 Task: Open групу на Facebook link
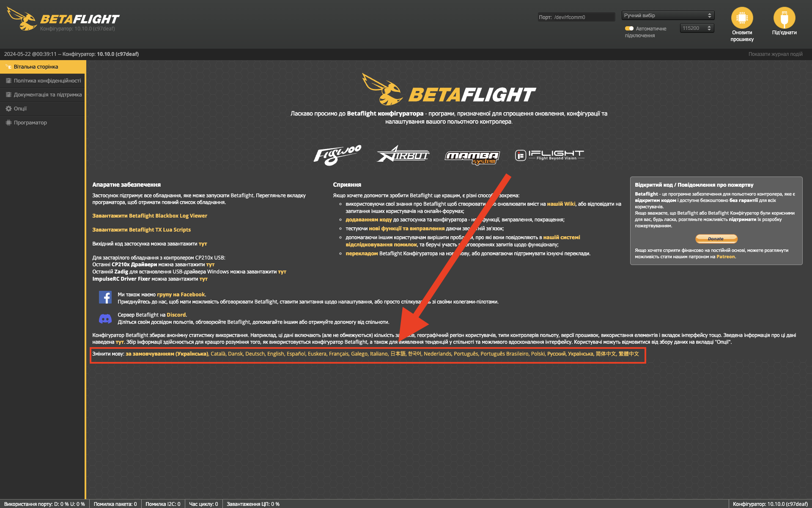click(x=181, y=295)
